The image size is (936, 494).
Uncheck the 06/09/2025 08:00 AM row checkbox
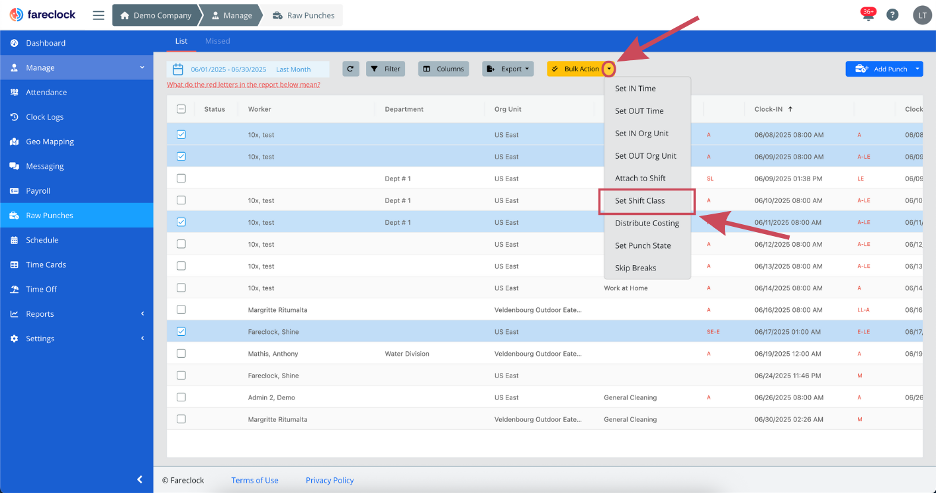pos(181,156)
